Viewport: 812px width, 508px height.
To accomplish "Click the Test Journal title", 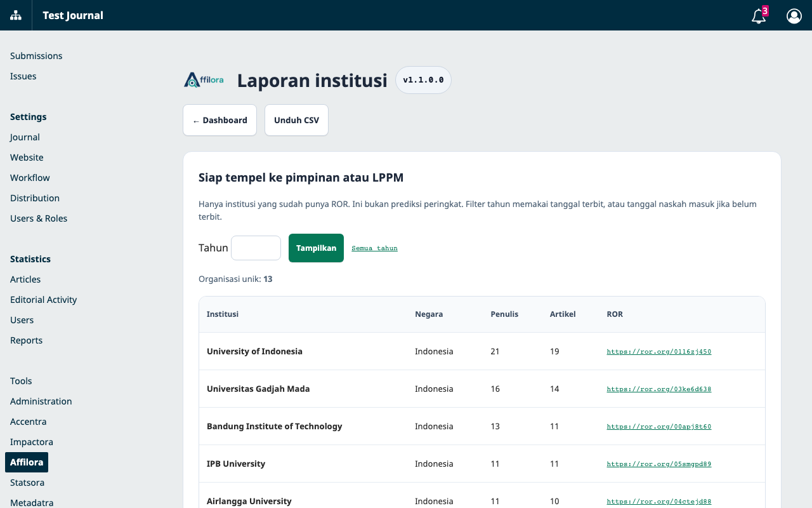I will tap(73, 15).
